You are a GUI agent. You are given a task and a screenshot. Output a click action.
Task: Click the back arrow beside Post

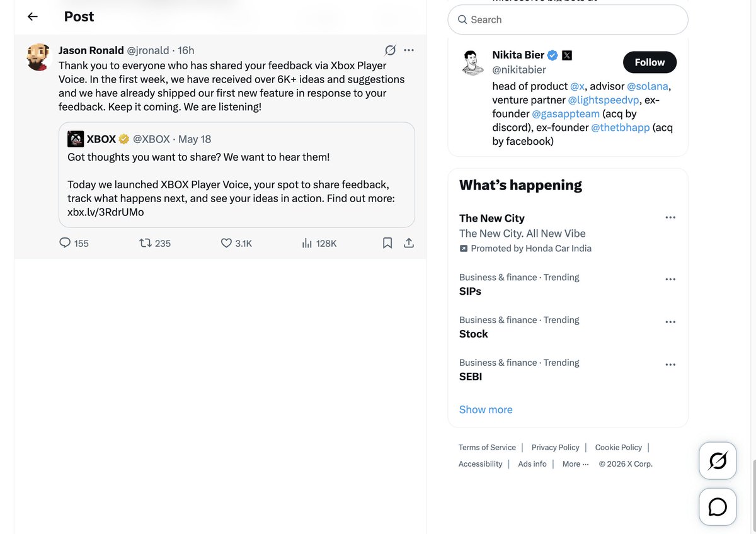tap(33, 17)
